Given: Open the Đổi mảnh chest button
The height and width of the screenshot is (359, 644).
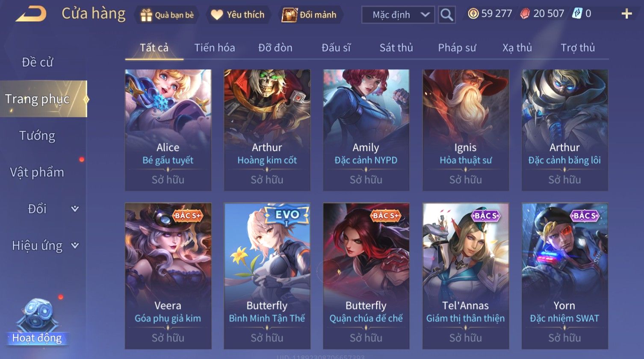Looking at the screenshot, I should 310,15.
